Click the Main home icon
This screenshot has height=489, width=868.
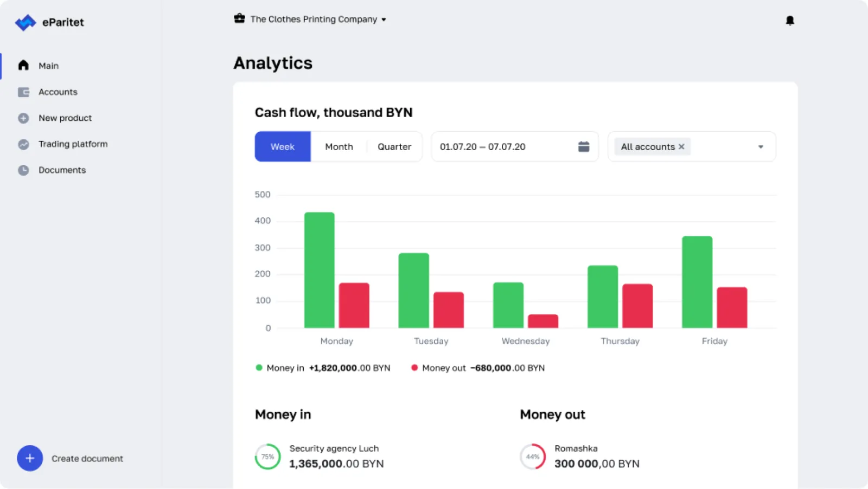[x=23, y=66]
